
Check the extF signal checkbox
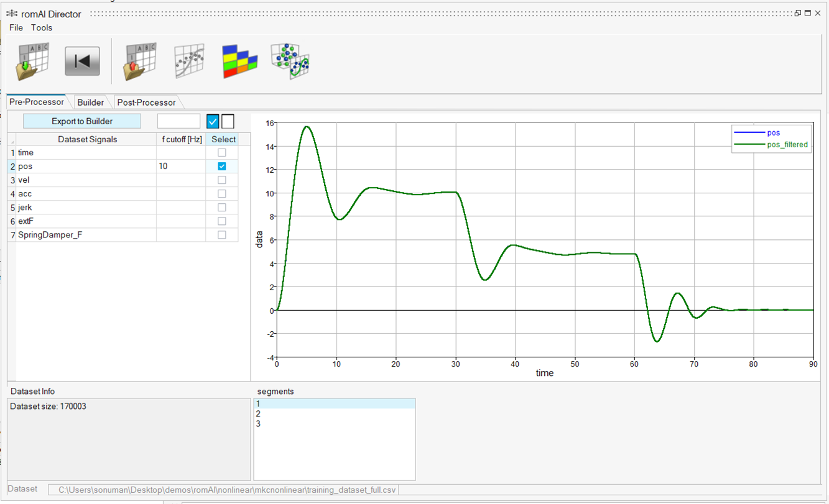[222, 221]
